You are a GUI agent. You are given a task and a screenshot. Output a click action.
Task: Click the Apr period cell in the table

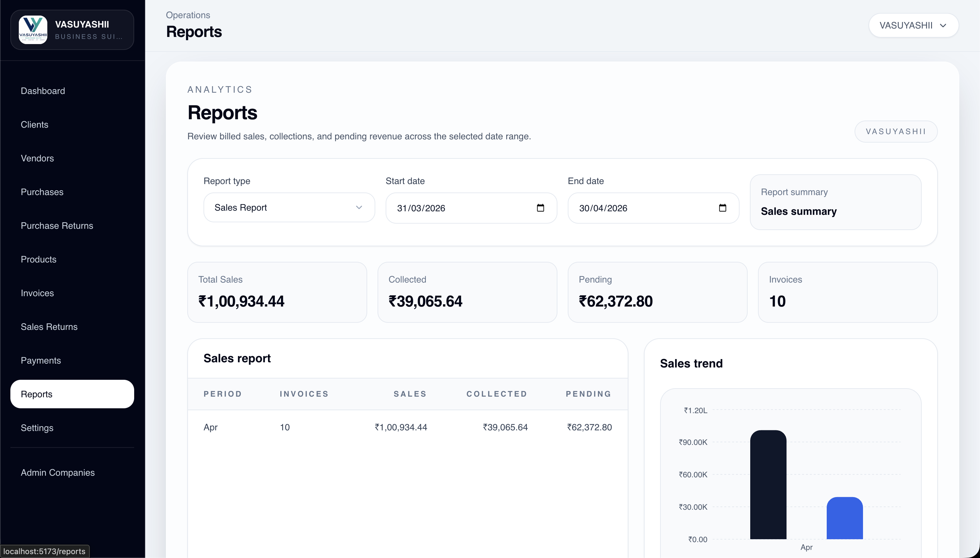[x=210, y=427]
